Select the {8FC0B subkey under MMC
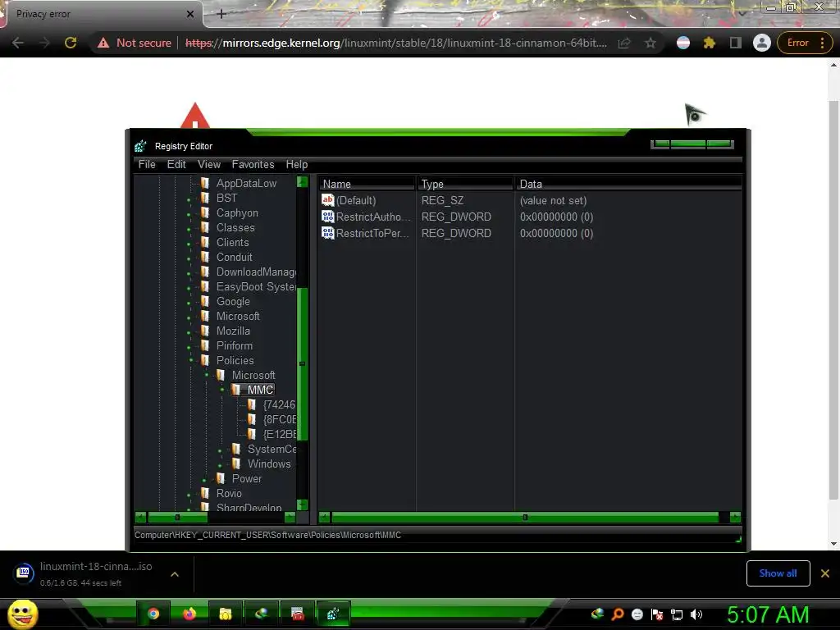Screen dimensions: 840x630 [x=279, y=419]
